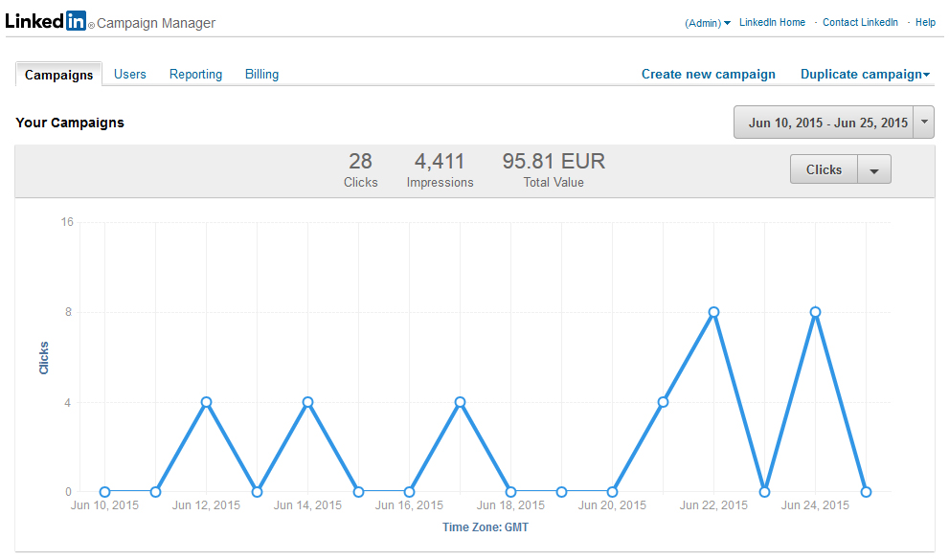Click the LinkedIn logo
949x560 pixels.
(45, 20)
